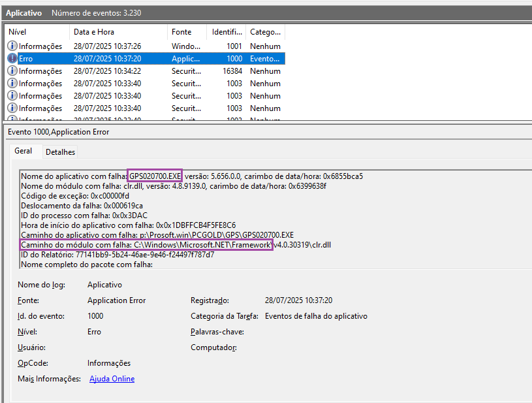Switch to the Geral tab
The width and height of the screenshot is (532, 403).
coord(23,151)
